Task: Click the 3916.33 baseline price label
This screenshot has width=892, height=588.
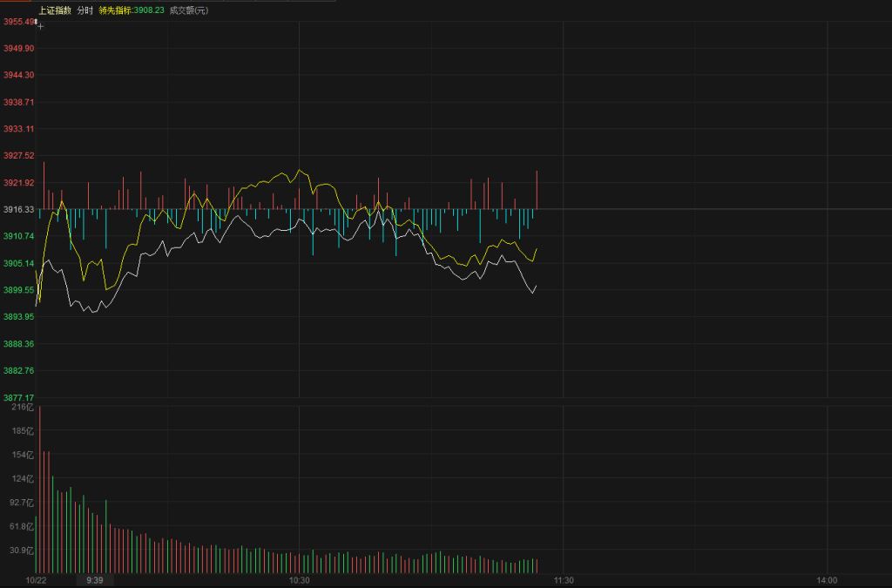Action: (x=18, y=210)
